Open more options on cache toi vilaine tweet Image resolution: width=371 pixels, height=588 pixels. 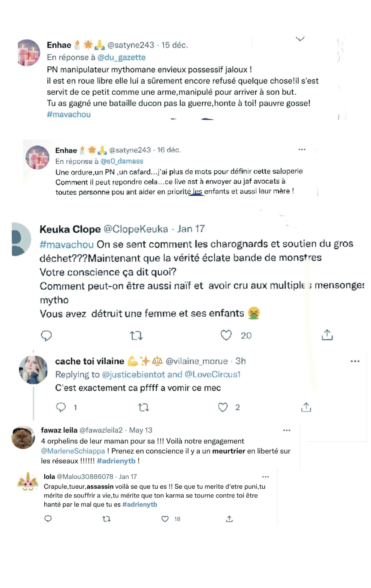(x=355, y=361)
